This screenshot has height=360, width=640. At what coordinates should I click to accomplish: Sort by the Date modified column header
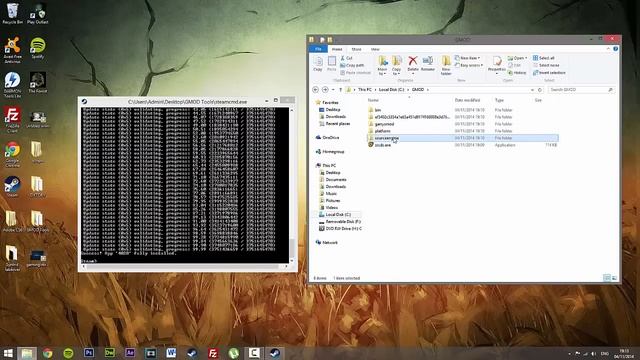[x=467, y=100]
